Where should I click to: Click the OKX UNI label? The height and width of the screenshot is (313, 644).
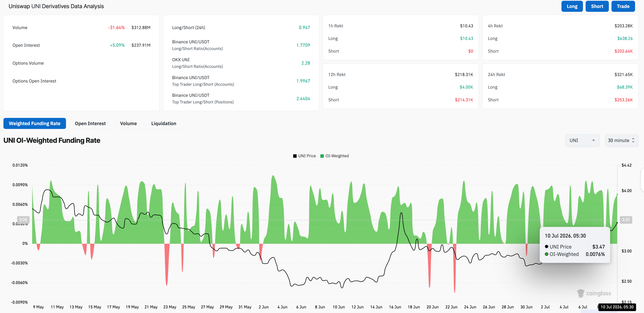(x=181, y=60)
